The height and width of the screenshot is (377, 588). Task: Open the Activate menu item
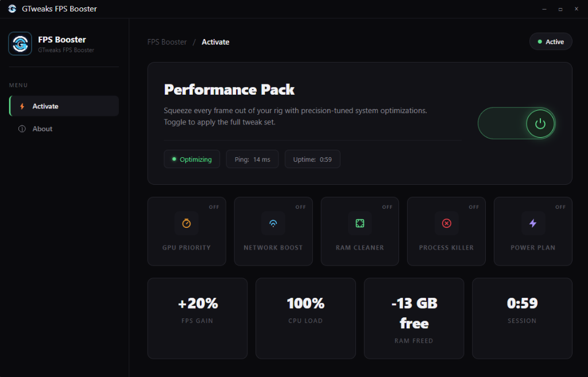(64, 106)
